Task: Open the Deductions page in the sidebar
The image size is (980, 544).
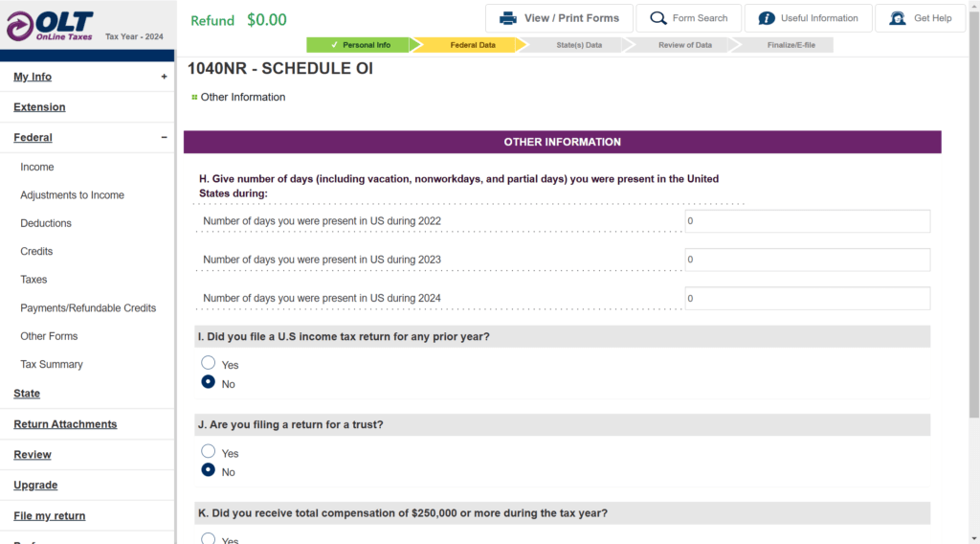Action: point(46,223)
